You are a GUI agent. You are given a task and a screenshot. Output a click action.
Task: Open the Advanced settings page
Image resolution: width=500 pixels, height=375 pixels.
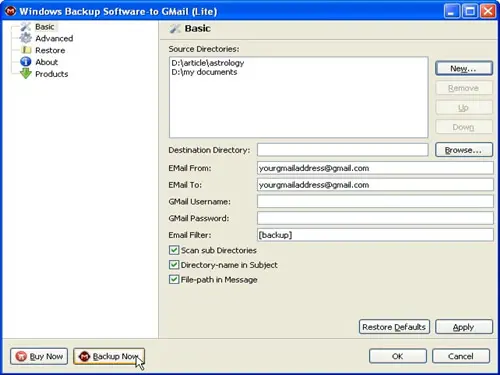point(54,39)
